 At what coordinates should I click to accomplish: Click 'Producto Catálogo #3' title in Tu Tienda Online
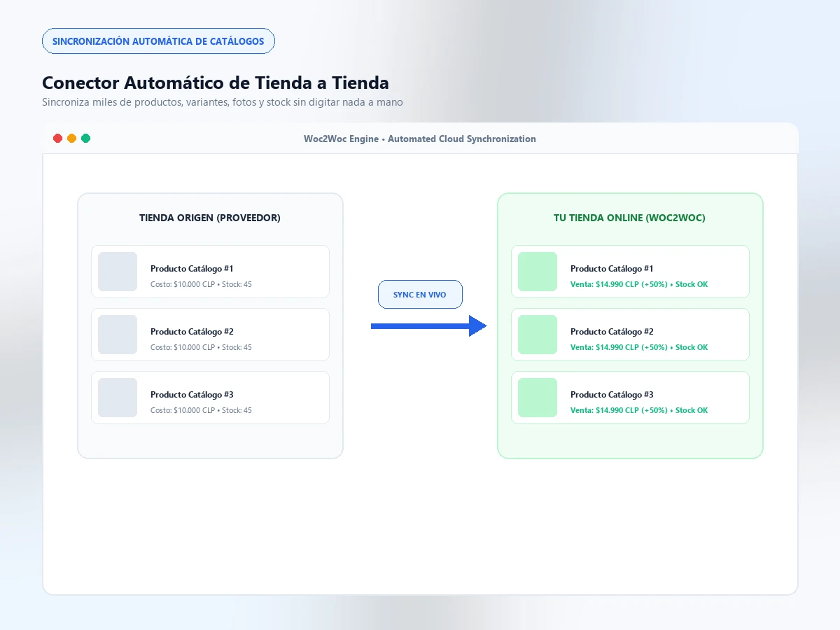tap(612, 395)
